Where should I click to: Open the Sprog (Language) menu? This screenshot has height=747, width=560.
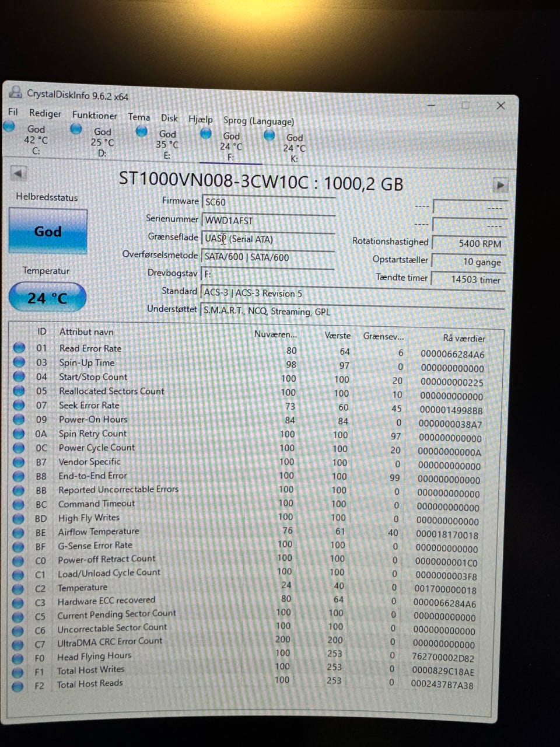click(258, 121)
